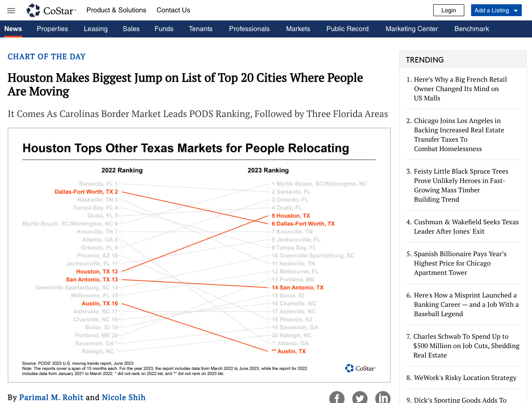The image size is (532, 403).
Task: Click the '2023 Ranking' column header
Action: 268,170
